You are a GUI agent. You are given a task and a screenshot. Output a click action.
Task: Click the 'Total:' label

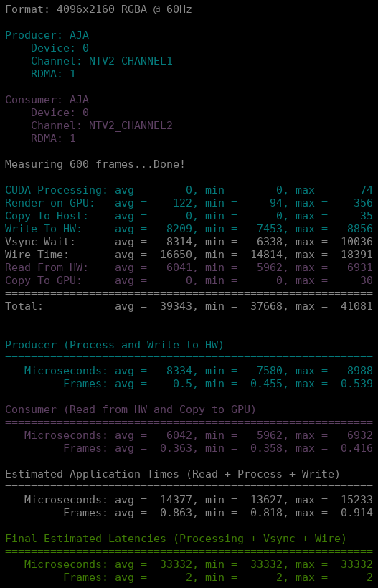click(24, 306)
